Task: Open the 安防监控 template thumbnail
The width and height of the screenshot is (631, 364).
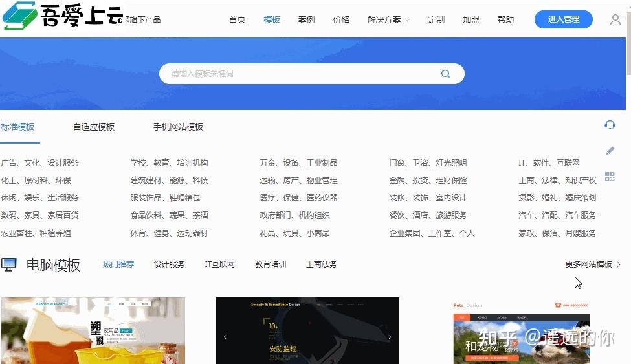Action: pyautogui.click(x=307, y=330)
